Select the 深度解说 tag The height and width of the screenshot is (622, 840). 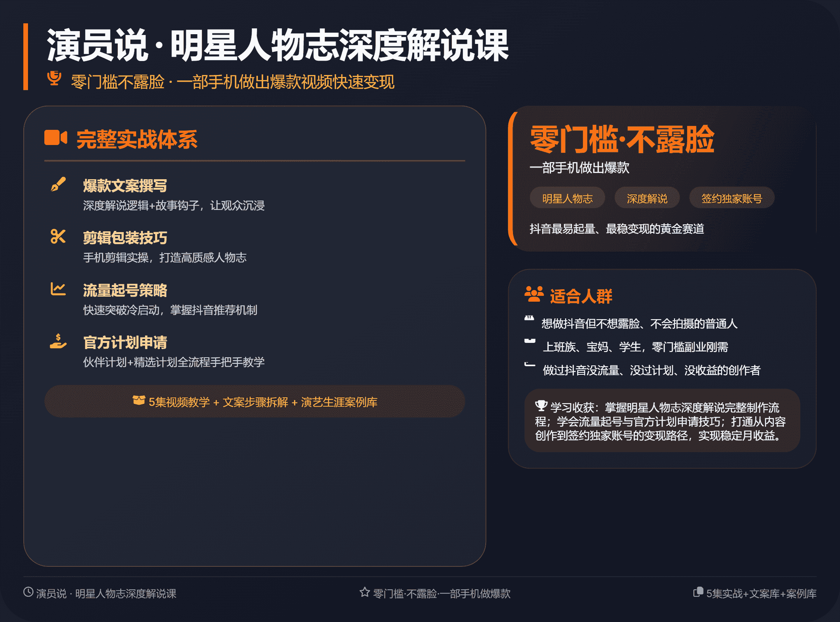coord(647,198)
